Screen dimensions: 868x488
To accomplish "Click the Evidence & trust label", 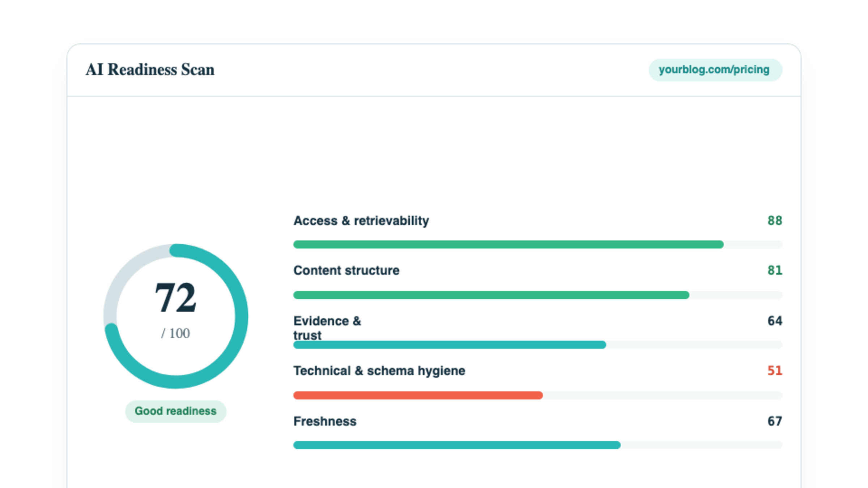I will click(327, 328).
